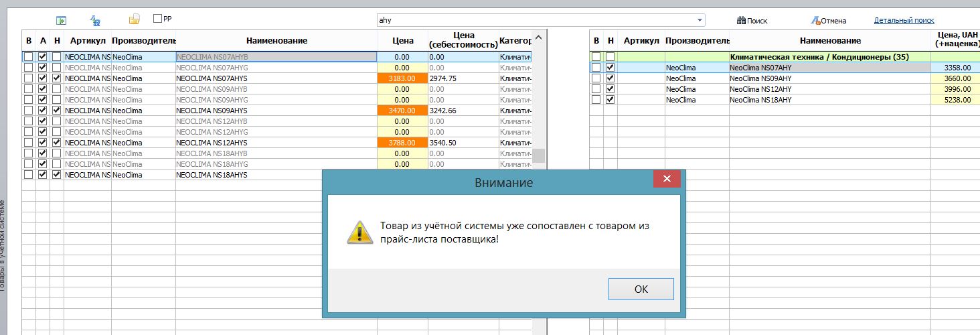Select the NEOCLIMA NS09AHYG name cell
The image size is (980, 335).
pyautogui.click(x=276, y=100)
